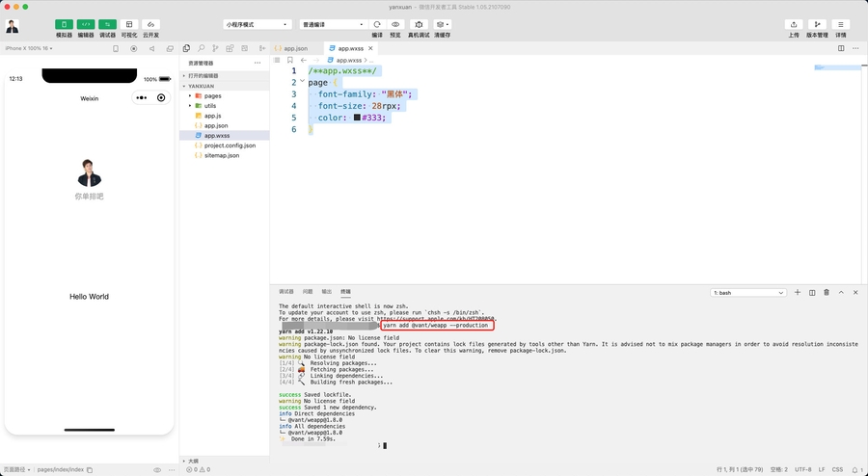Open the 详情 details menu icon
This screenshot has width=868, height=476.
click(841, 24)
